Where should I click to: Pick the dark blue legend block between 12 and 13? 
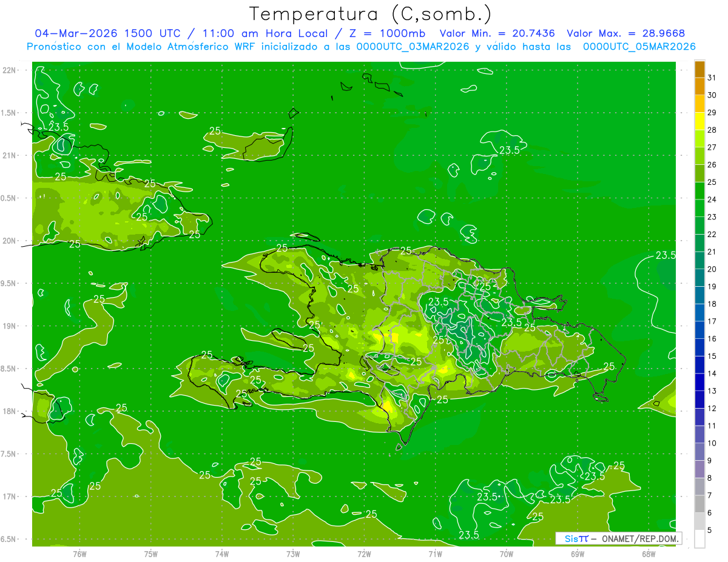(x=699, y=400)
